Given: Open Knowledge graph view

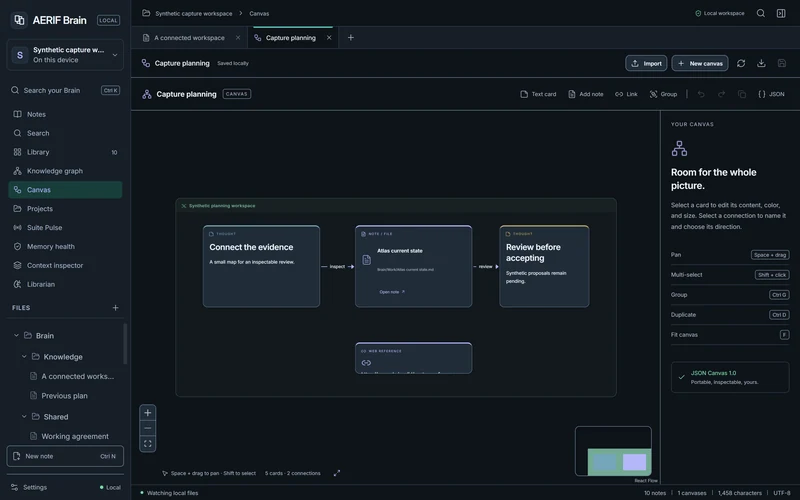Looking at the screenshot, I should pyautogui.click(x=65, y=171).
